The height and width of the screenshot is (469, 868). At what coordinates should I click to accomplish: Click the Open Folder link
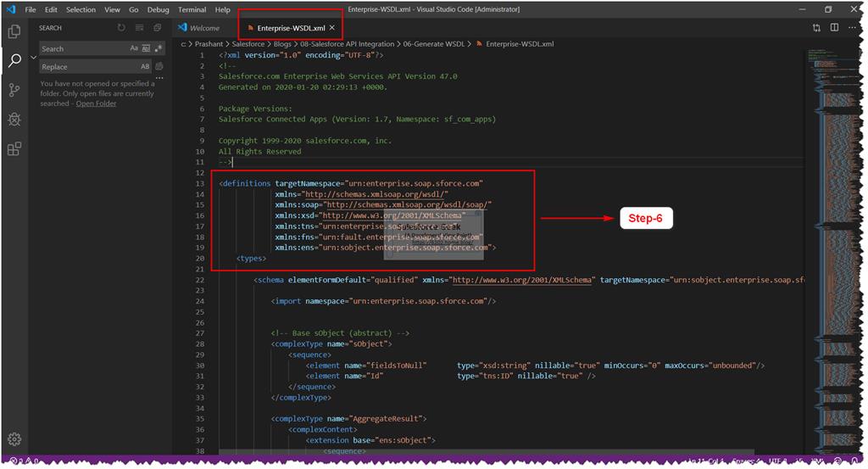coord(96,103)
